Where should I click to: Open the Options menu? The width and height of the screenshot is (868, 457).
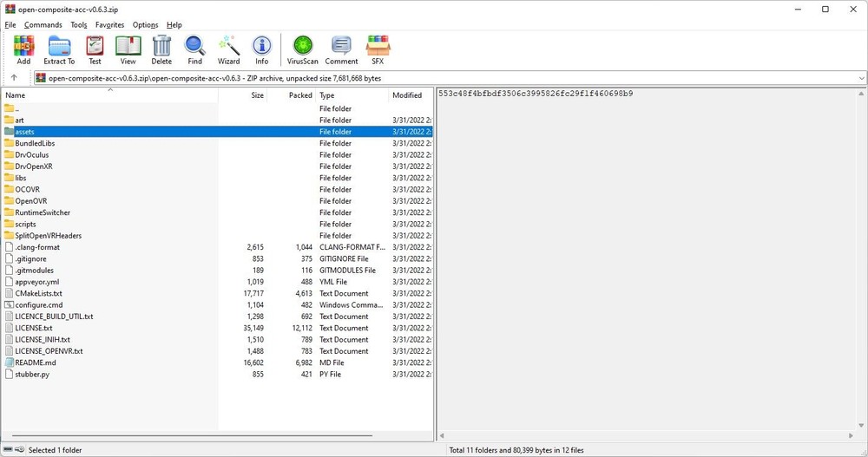pos(145,25)
